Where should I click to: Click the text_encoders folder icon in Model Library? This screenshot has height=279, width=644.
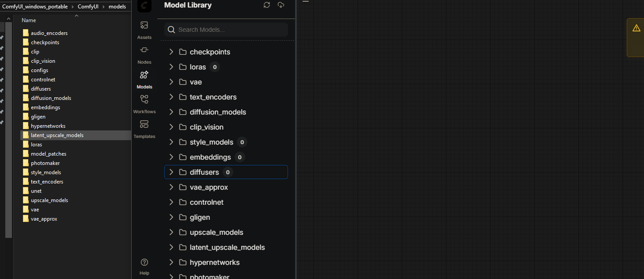click(x=183, y=97)
